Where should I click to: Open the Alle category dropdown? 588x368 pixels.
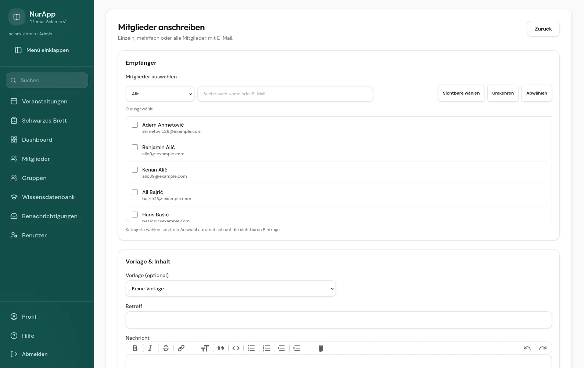(160, 94)
